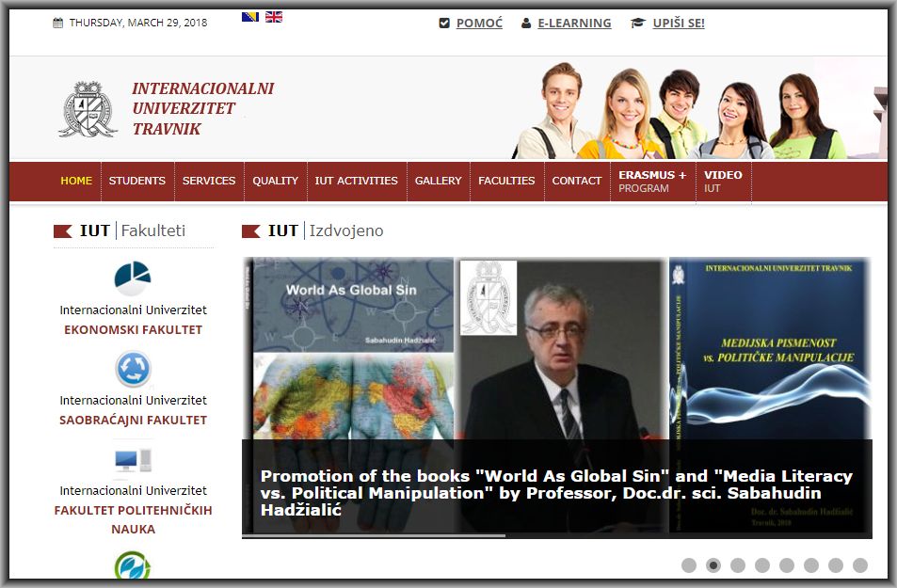Select the third slider pagination dot
This screenshot has height=588, width=897.
tap(738, 565)
